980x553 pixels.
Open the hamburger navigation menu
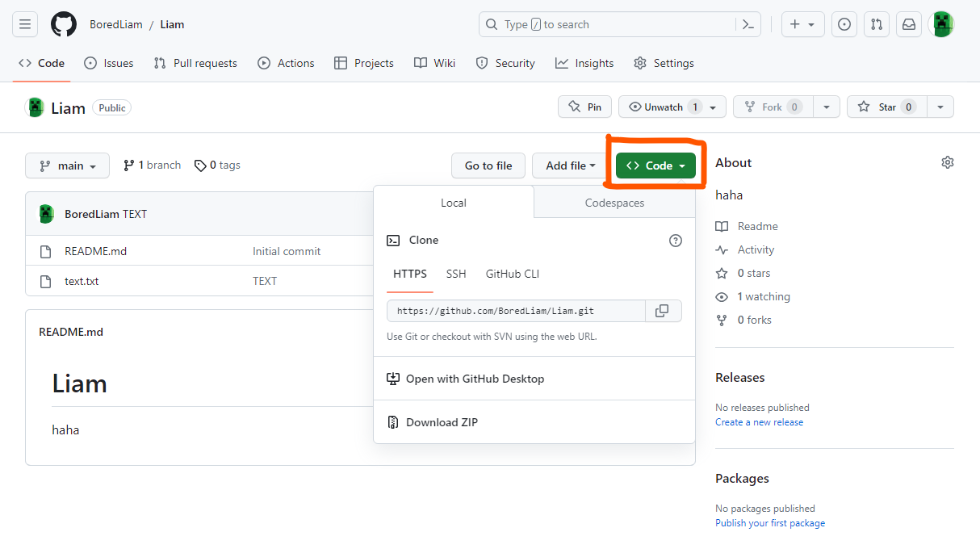[x=25, y=24]
